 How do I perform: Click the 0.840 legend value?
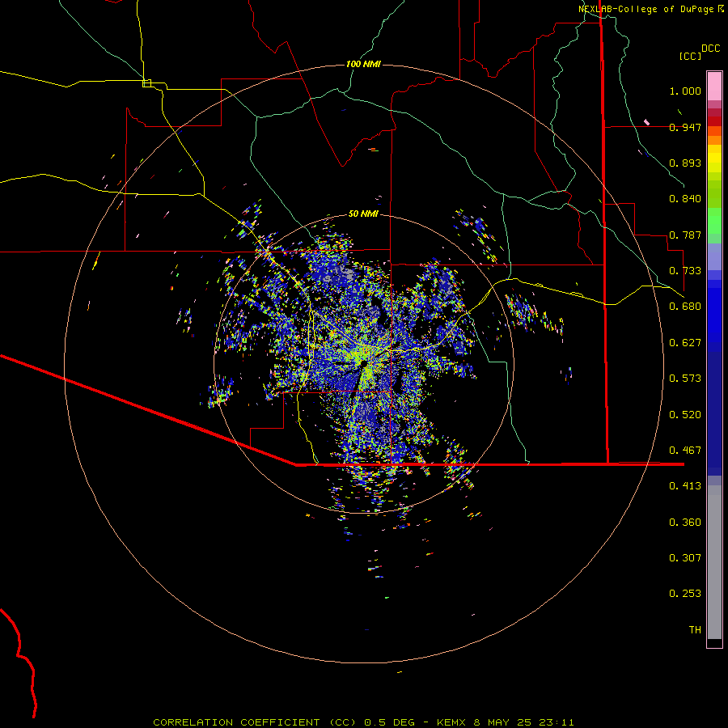685,199
